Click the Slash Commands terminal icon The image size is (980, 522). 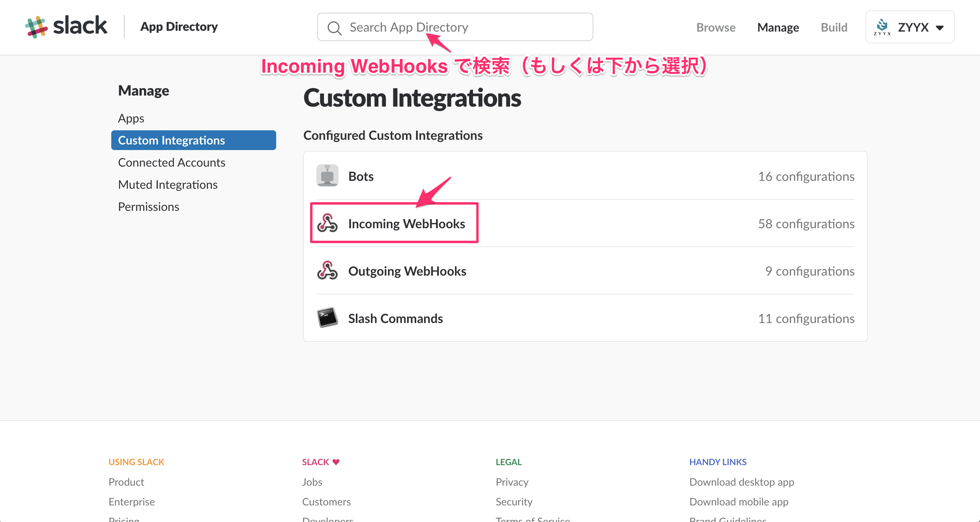pos(327,317)
